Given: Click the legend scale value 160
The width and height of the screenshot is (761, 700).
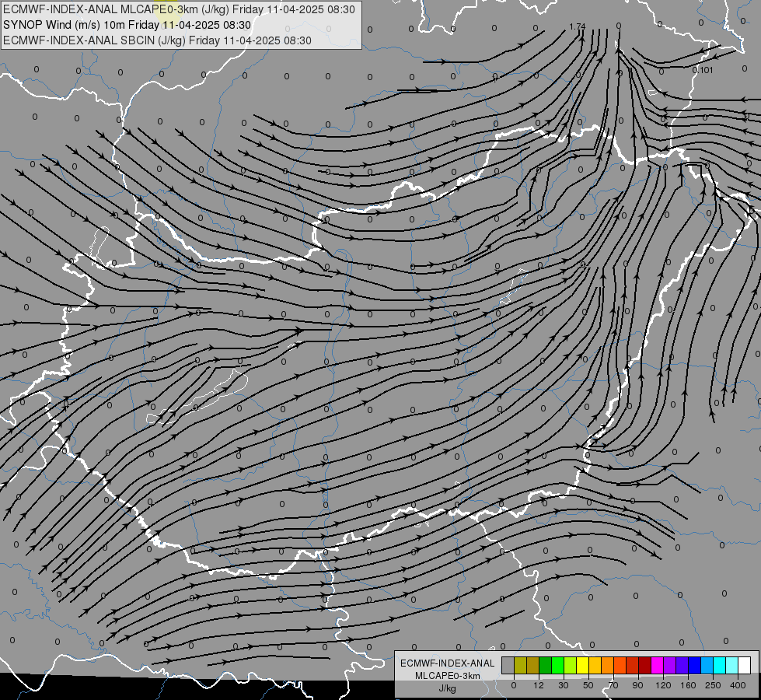Looking at the screenshot, I should pos(688,685).
